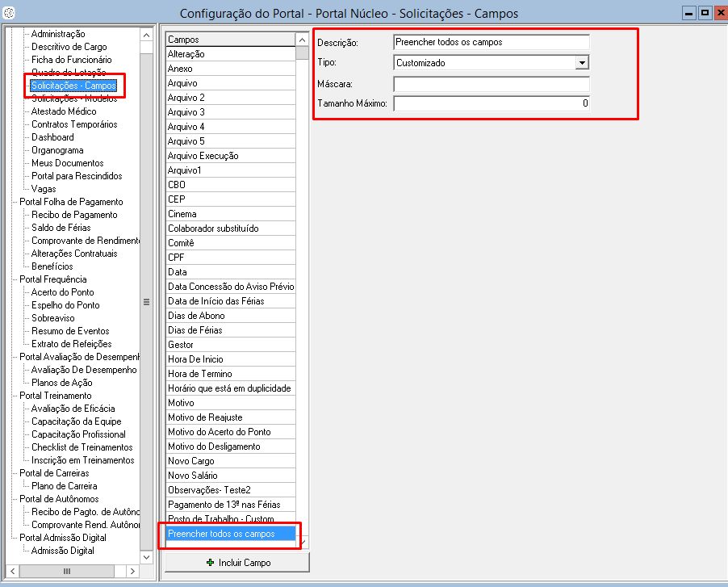728x587 pixels.
Task: Click the tree panel scroll-down arrow
Action: [x=146, y=557]
